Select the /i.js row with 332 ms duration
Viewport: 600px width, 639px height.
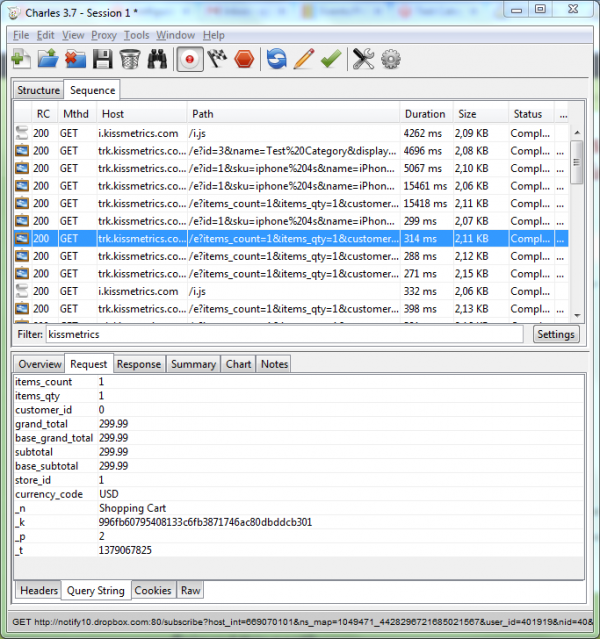point(291,291)
